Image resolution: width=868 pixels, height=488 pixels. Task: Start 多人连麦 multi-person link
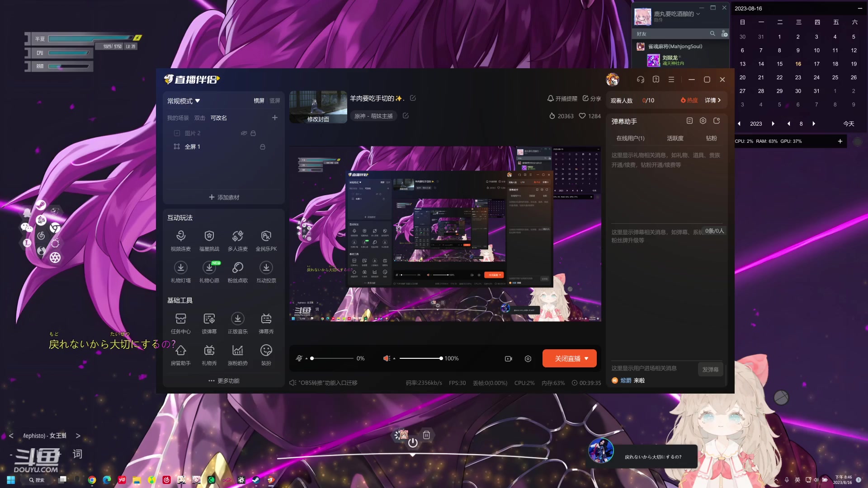[237, 240]
